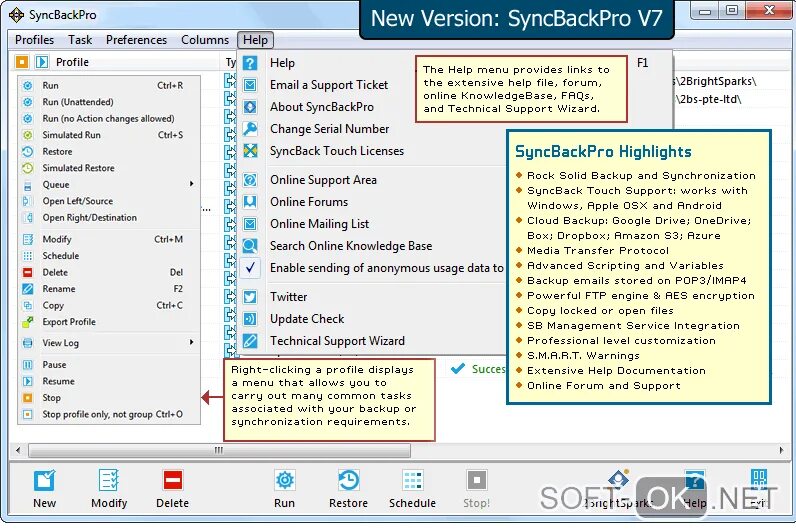
Task: Launch Technical Support Wizard entry
Action: click(x=337, y=341)
